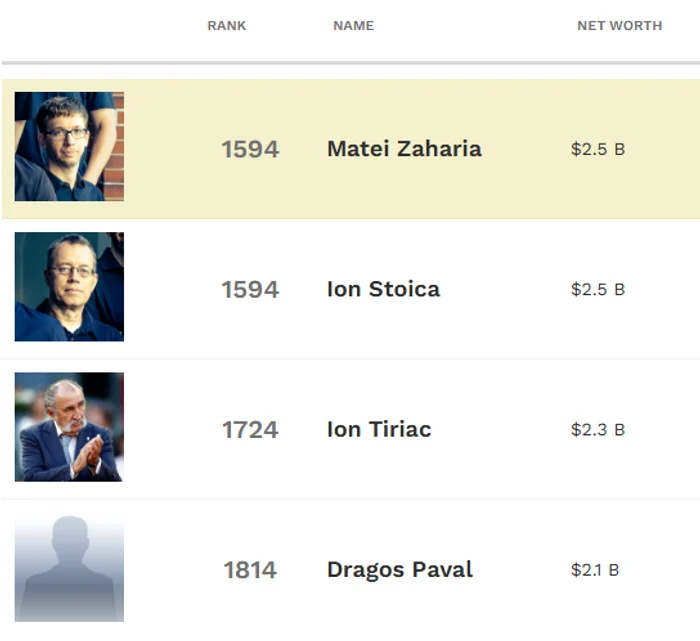This screenshot has width=700, height=641.
Task: Click rank 1594 in Ion Stoica's row
Action: pos(250,289)
